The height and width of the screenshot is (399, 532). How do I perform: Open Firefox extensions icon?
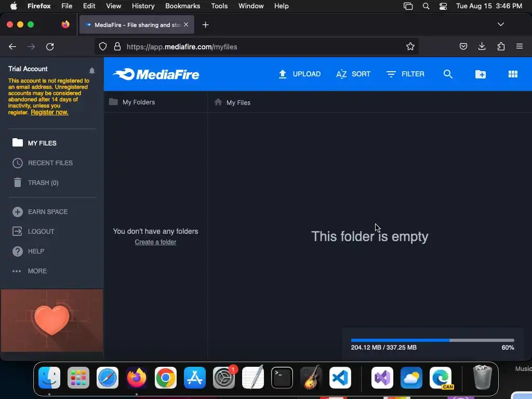click(x=501, y=46)
